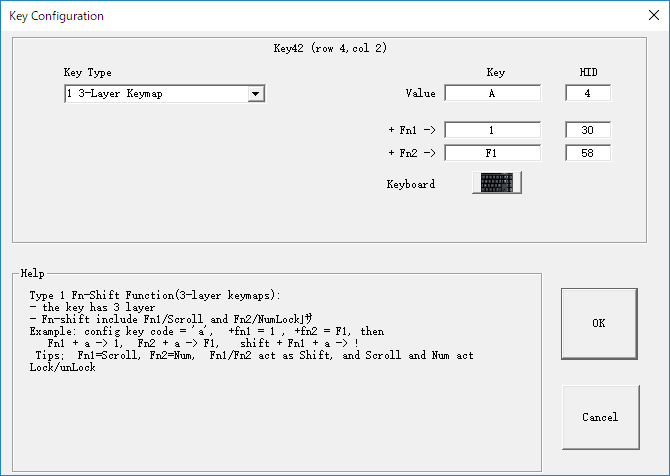Click the Value key field showing A

click(493, 93)
